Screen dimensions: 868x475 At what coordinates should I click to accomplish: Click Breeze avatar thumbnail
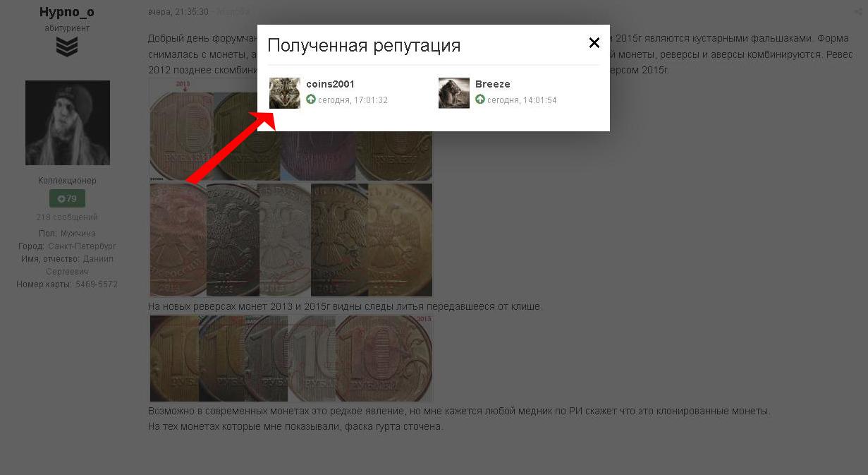(x=454, y=93)
